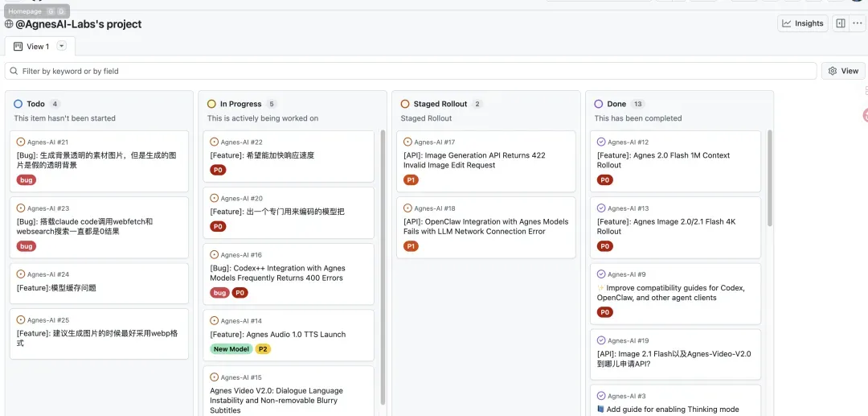Click open-issue icon on Agnes-AI #14
Screen dimensions: 868x416
tap(215, 320)
